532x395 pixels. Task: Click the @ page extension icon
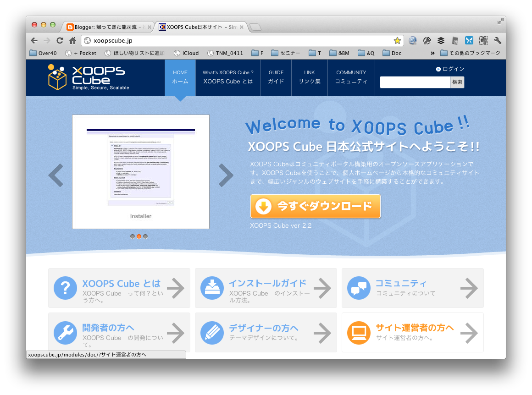[x=455, y=41]
